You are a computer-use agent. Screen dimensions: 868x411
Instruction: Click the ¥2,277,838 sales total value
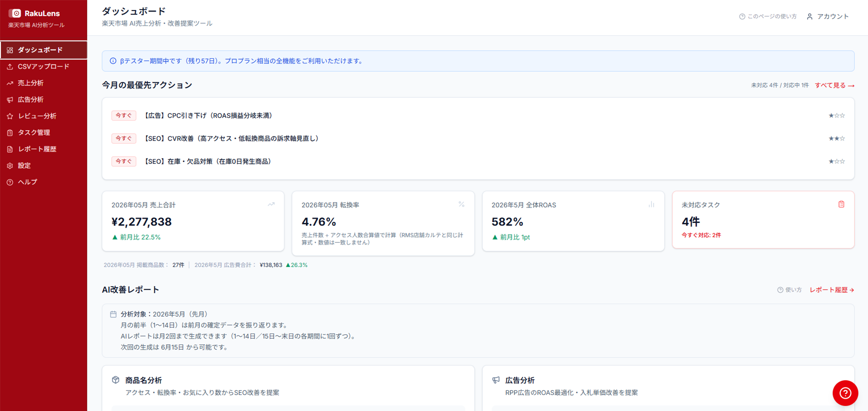(142, 222)
